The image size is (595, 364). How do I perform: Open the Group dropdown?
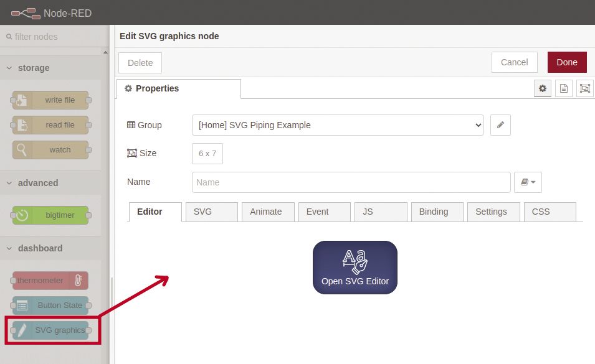pos(338,125)
